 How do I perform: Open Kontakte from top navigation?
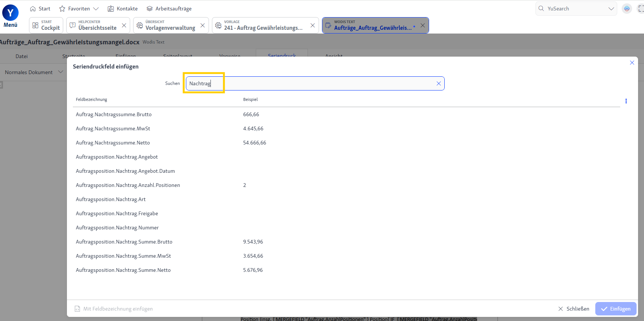click(123, 9)
